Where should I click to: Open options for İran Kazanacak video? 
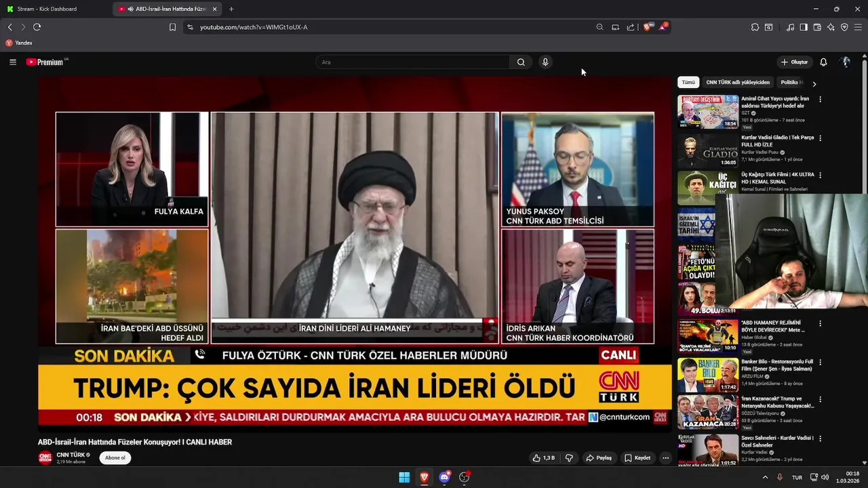(x=820, y=399)
